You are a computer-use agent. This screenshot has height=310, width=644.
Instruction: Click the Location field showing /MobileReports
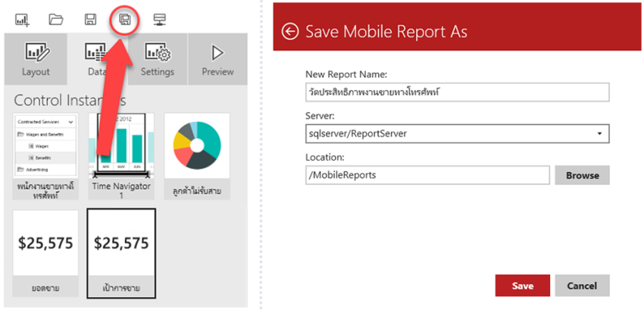point(427,175)
